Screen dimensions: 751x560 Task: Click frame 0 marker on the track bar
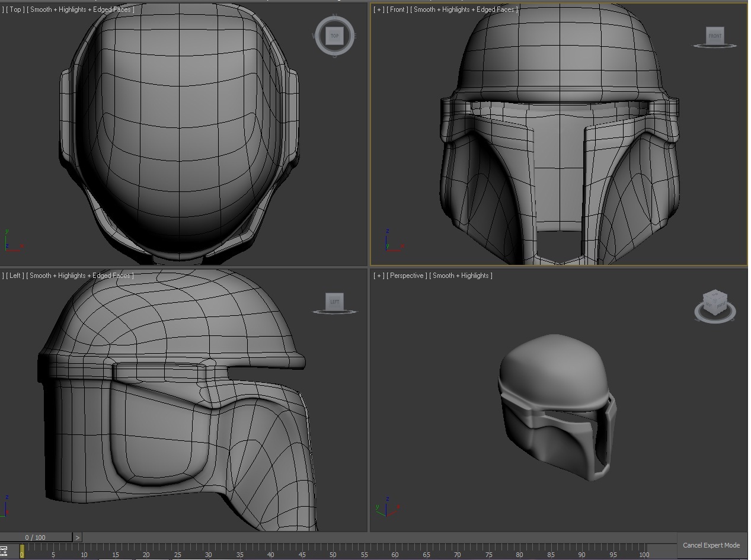(x=22, y=552)
